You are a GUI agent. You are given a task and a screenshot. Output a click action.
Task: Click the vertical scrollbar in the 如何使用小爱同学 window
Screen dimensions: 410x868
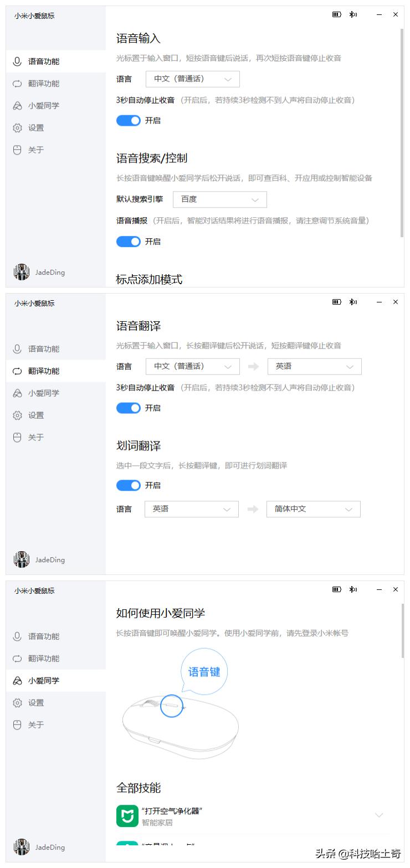pos(402,631)
